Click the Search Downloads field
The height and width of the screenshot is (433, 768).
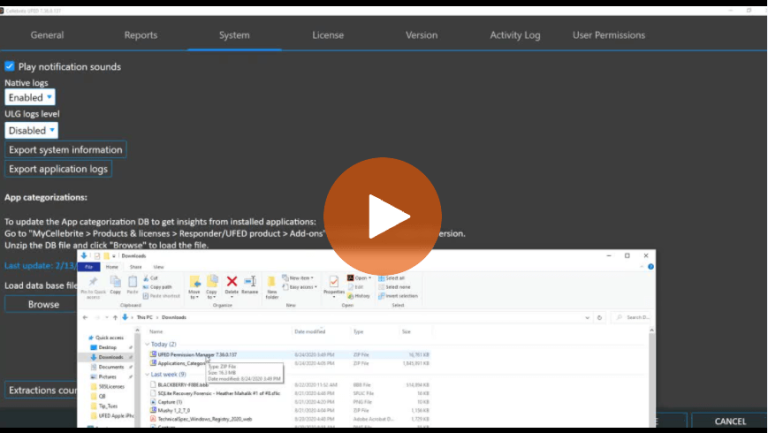click(631, 317)
